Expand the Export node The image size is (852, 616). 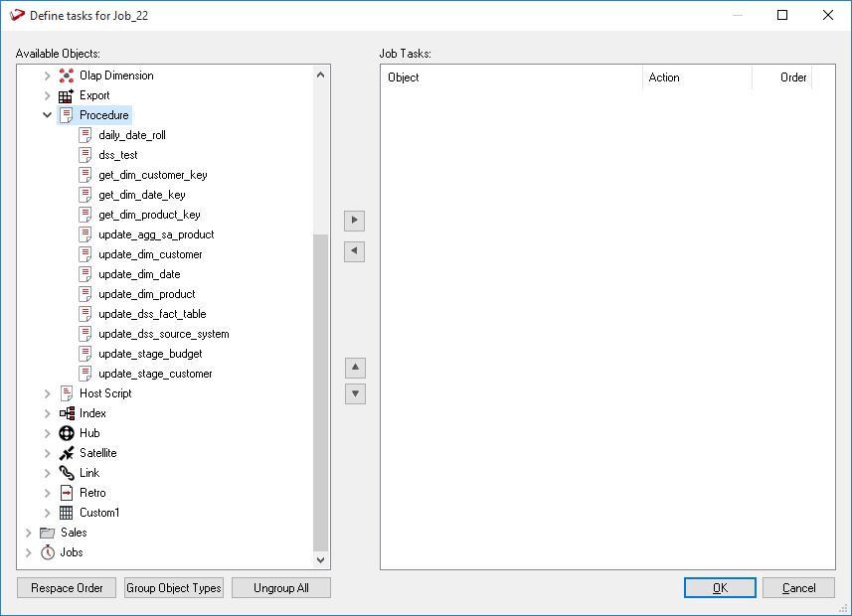(x=48, y=95)
